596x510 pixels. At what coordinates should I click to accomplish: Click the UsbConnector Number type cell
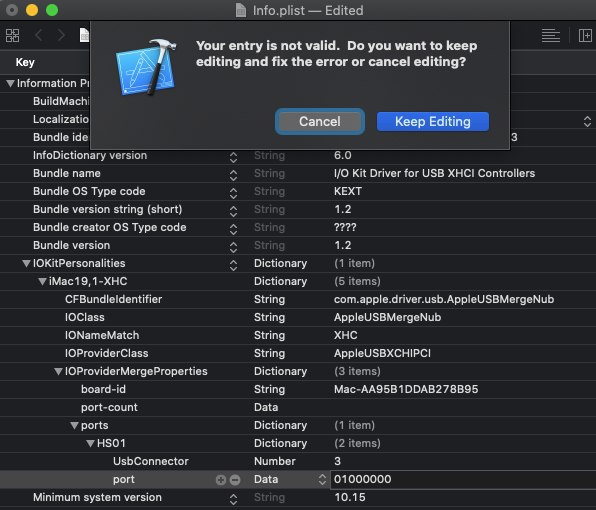click(275, 461)
